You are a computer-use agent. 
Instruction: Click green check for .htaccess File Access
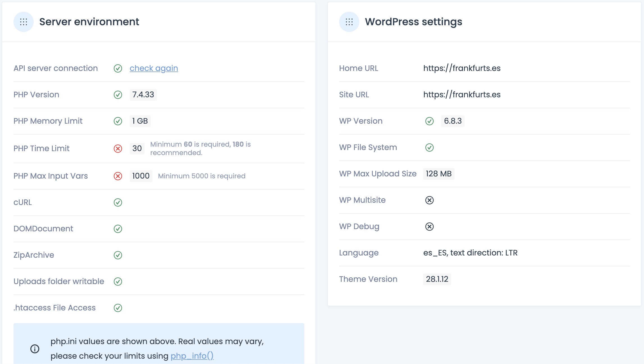pyautogui.click(x=118, y=308)
